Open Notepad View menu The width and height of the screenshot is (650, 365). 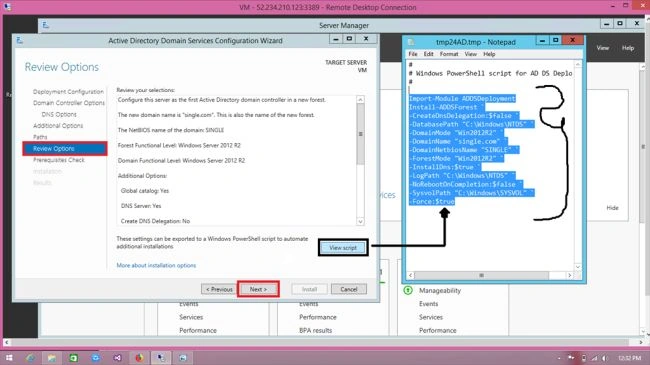[471, 54]
